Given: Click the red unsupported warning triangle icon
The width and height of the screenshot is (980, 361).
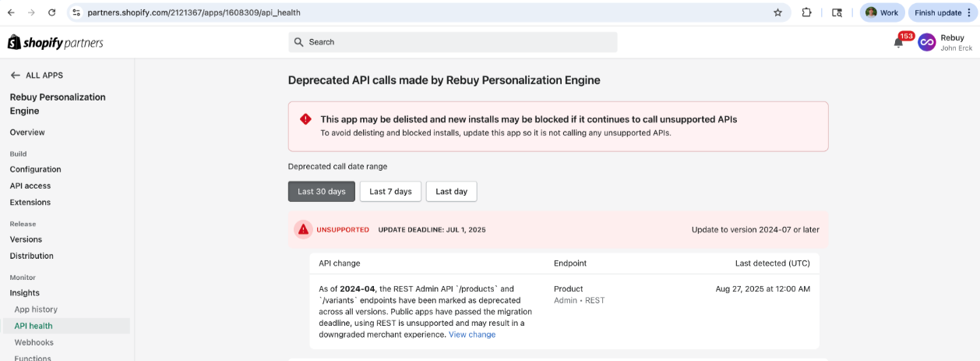Looking at the screenshot, I should [304, 229].
